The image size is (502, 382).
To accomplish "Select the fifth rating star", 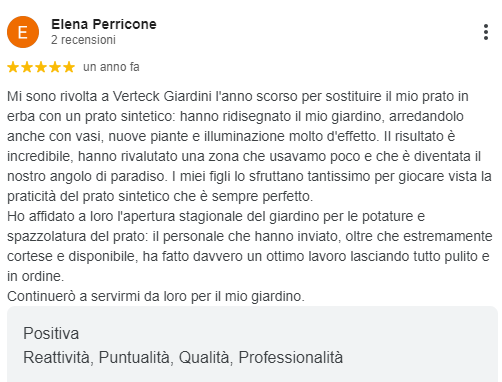I will 69,67.
